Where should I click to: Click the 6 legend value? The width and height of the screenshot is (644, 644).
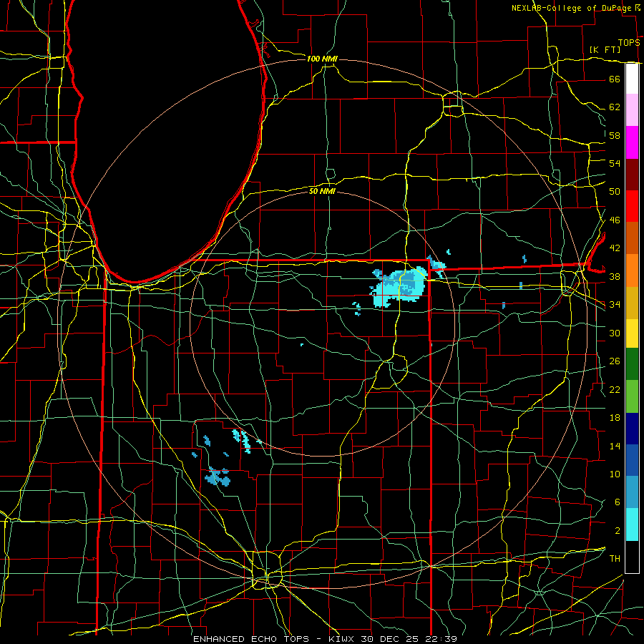[x=617, y=502]
